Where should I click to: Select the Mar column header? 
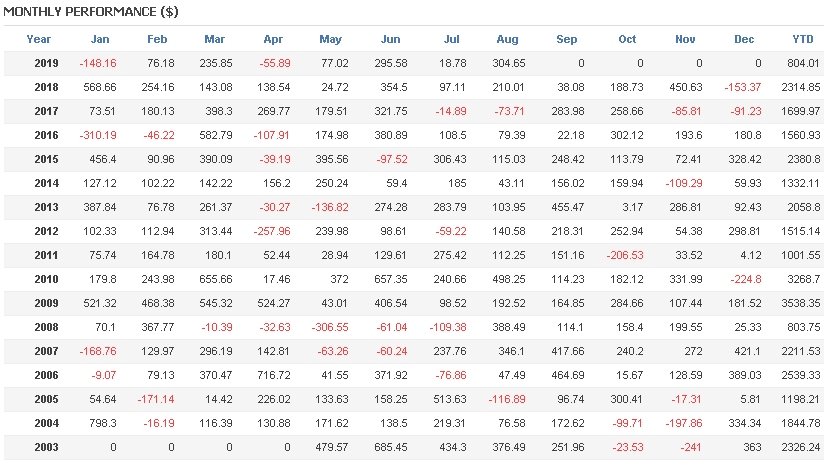click(214, 39)
